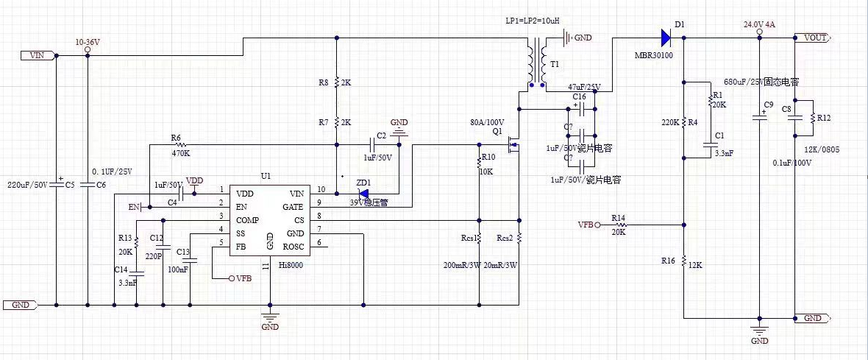Select the 10-36V test point circle

(87, 50)
